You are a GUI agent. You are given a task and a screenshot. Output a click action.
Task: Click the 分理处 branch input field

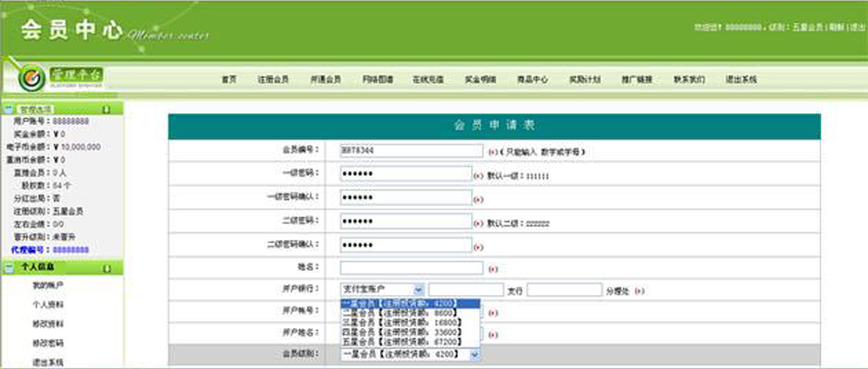pos(564,289)
